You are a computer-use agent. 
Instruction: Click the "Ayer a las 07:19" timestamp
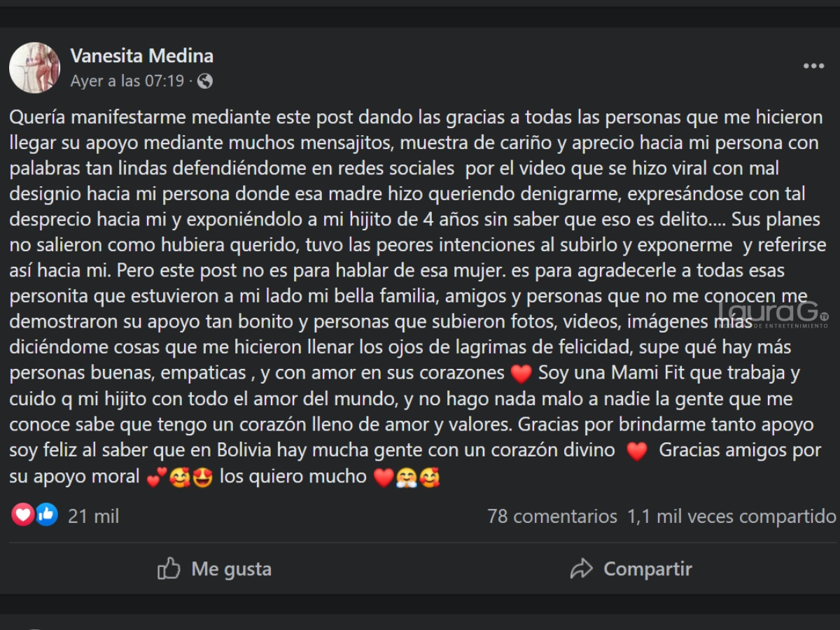click(x=127, y=81)
